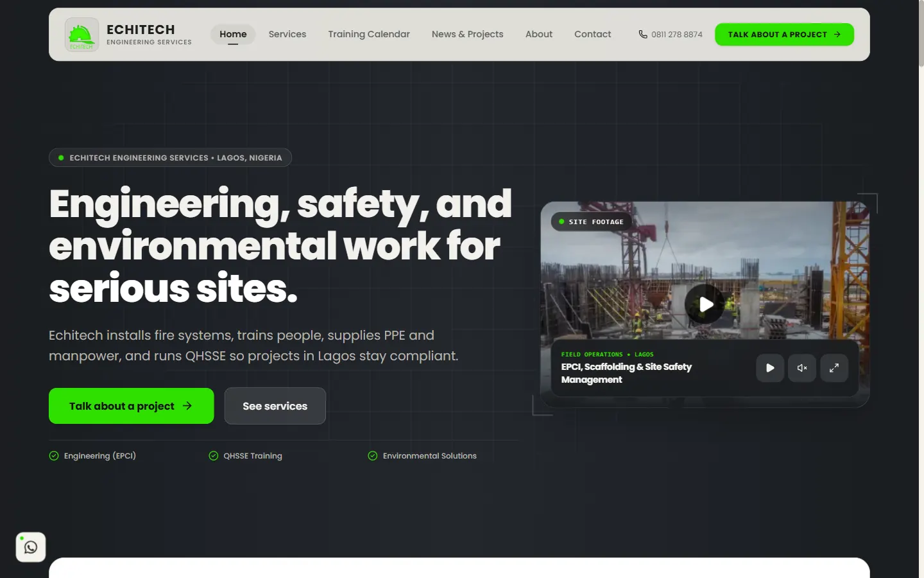Click the QHSSE Training check item
The width and height of the screenshot is (924, 578).
(246, 456)
